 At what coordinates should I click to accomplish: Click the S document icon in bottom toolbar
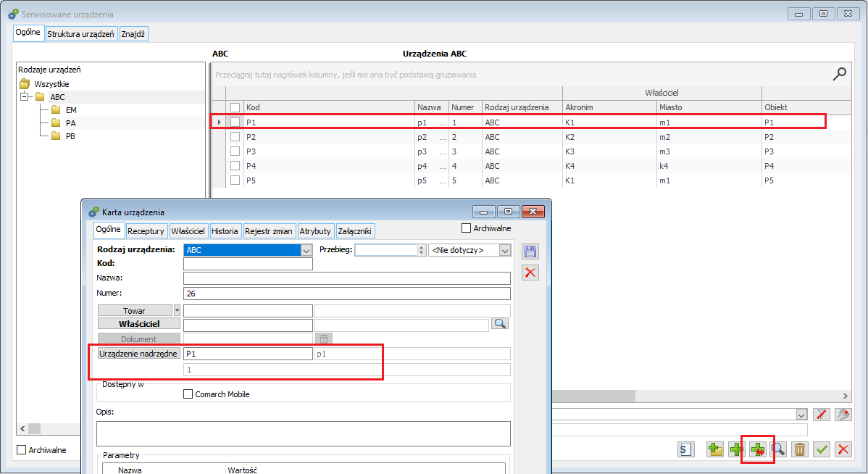click(x=686, y=449)
